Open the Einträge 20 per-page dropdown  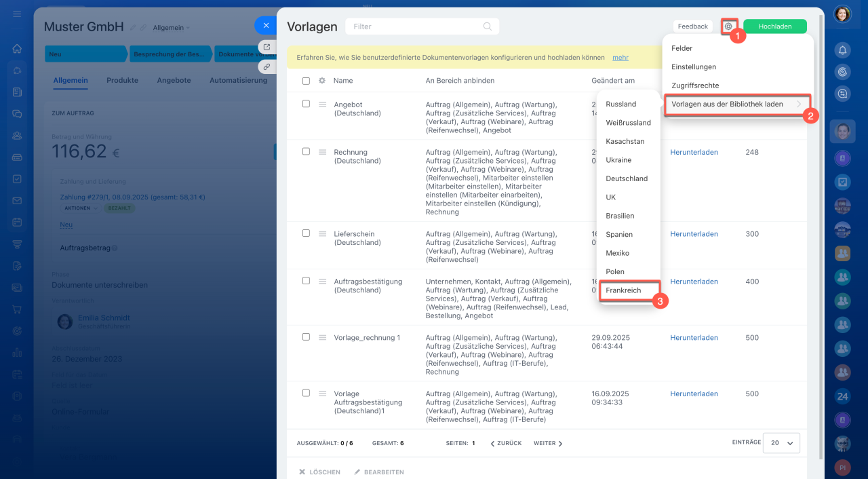point(781,443)
